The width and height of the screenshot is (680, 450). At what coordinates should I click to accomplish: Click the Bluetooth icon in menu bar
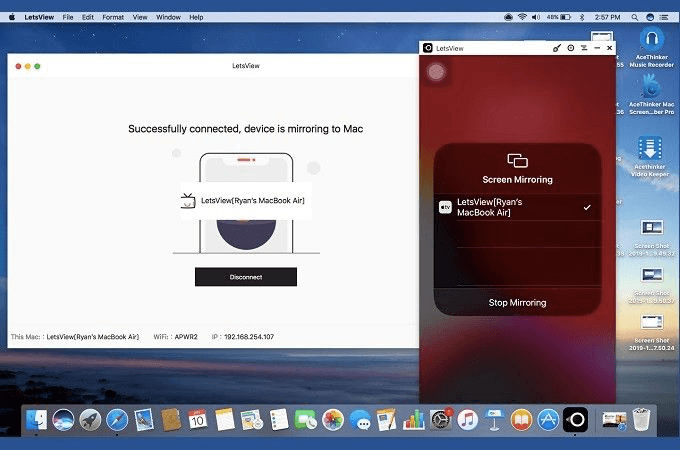[582, 17]
